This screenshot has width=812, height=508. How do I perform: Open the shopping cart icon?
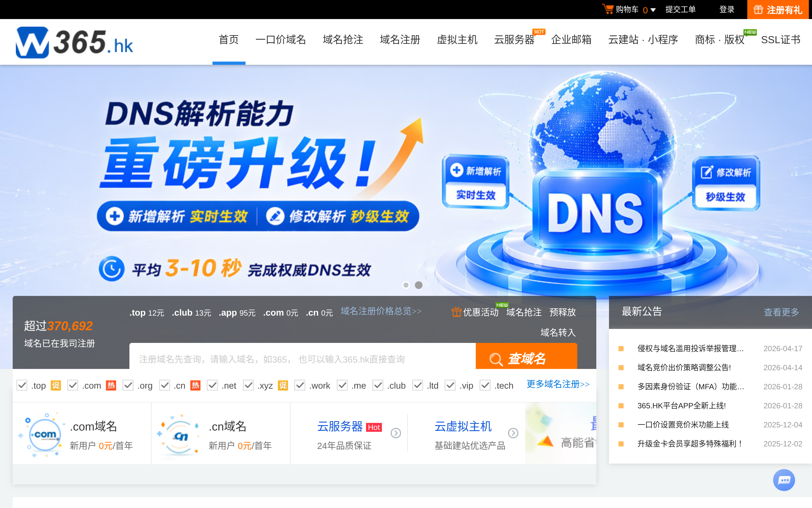[608, 9]
